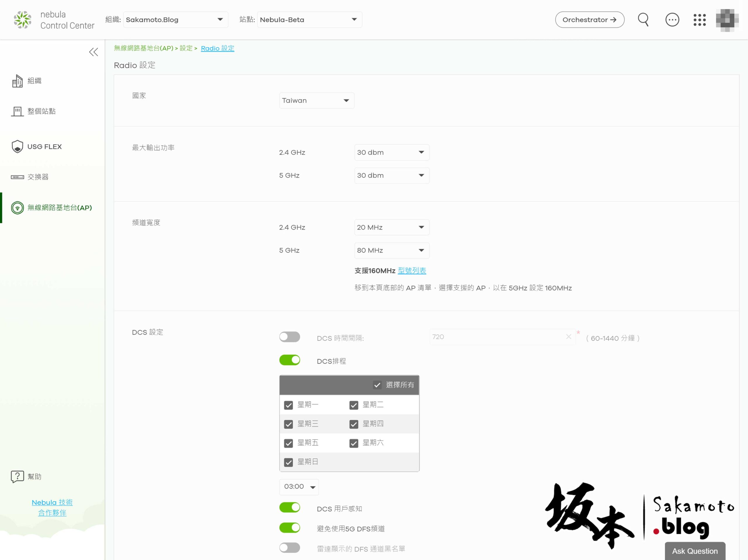Clear the DCS interval field X icon
This screenshot has width=748, height=560.
point(568,337)
